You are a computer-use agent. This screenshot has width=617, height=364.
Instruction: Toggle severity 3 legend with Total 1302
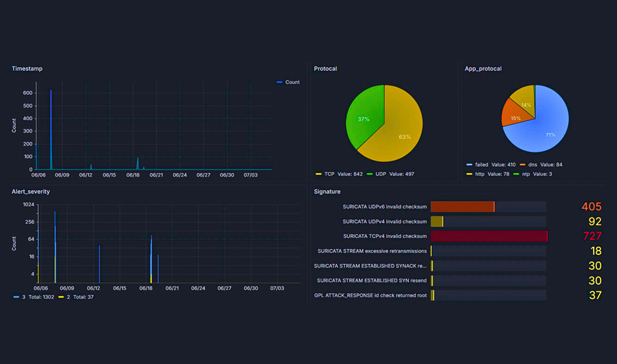34,297
